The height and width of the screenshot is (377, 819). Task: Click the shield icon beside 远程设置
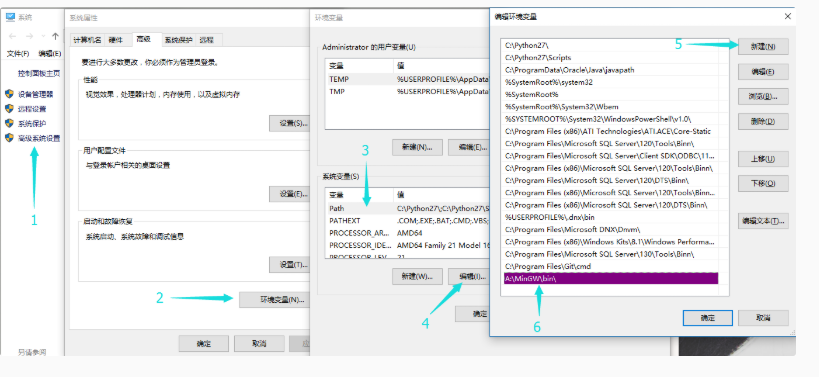click(9, 109)
